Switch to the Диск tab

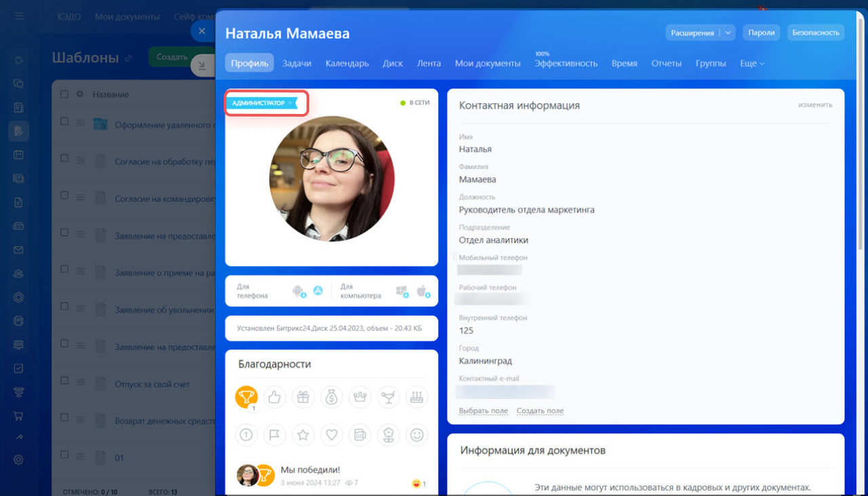[x=393, y=63]
